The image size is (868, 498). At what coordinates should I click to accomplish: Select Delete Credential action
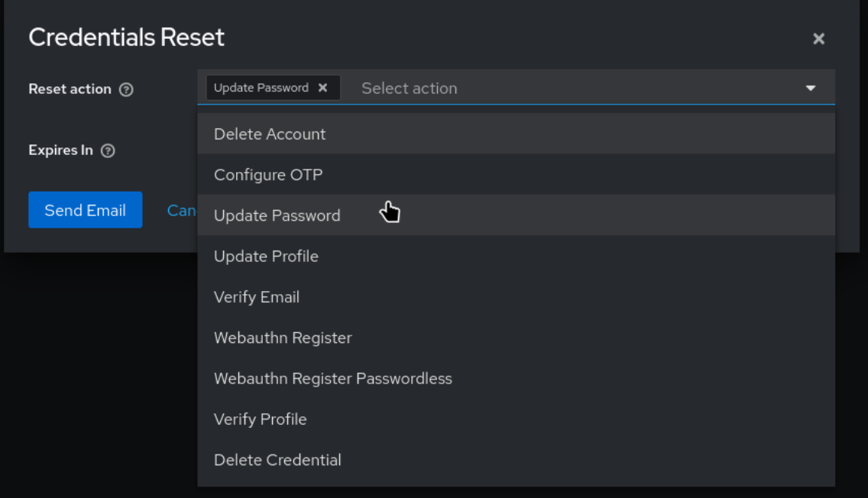[x=277, y=460]
